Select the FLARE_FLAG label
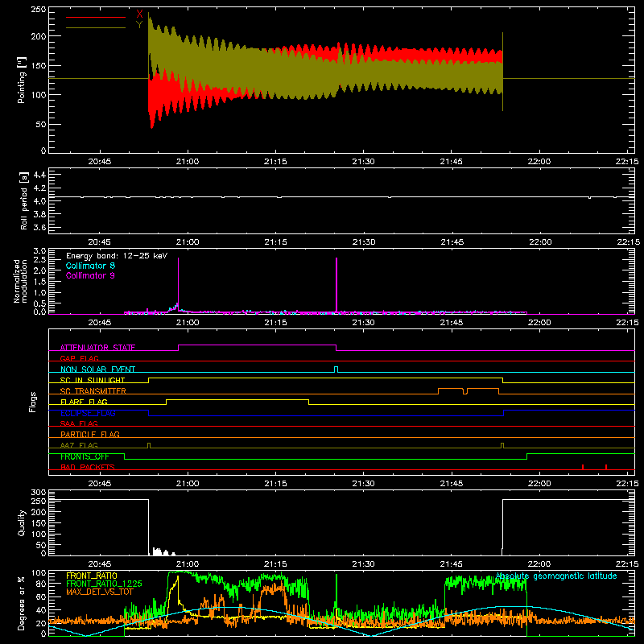 pos(84,402)
